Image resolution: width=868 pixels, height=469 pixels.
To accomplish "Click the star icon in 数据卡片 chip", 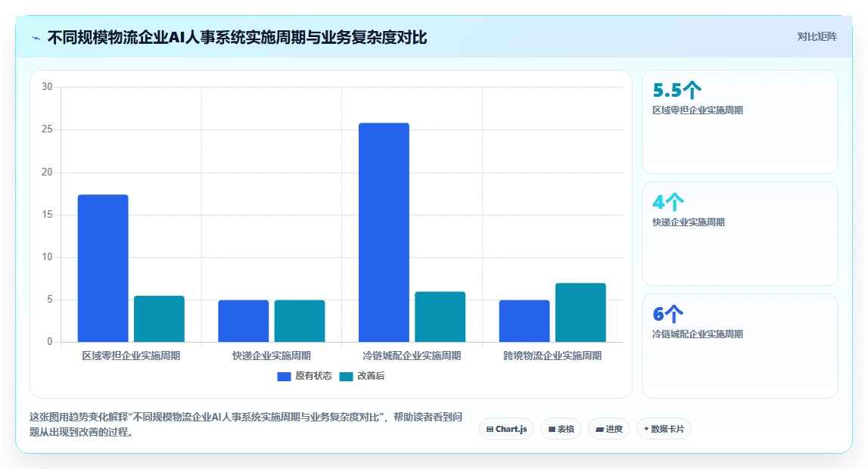I will coord(646,429).
